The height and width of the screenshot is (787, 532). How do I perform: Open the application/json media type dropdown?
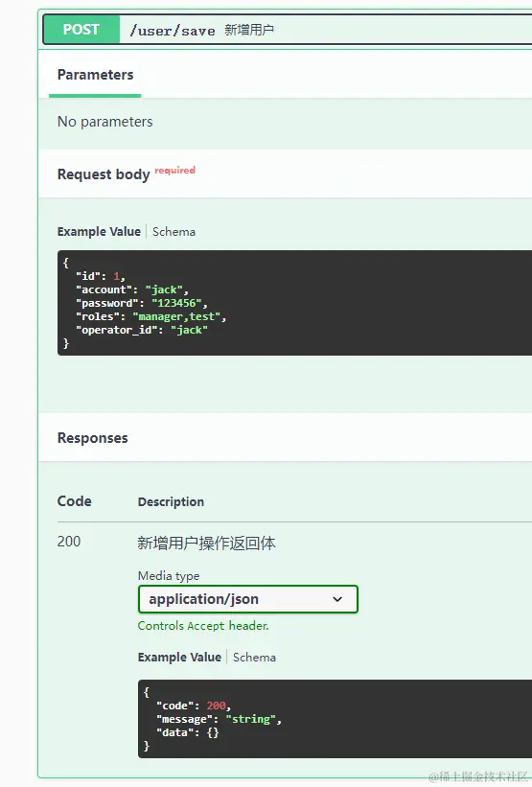[248, 599]
